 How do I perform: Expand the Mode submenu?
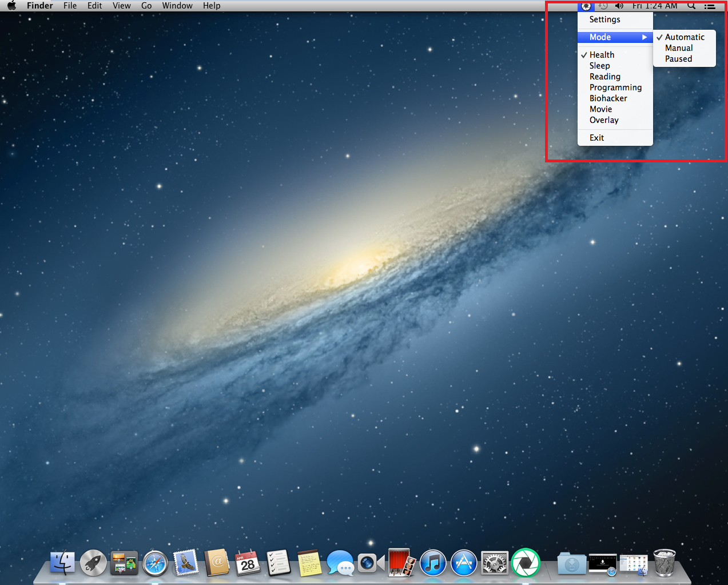(x=615, y=37)
